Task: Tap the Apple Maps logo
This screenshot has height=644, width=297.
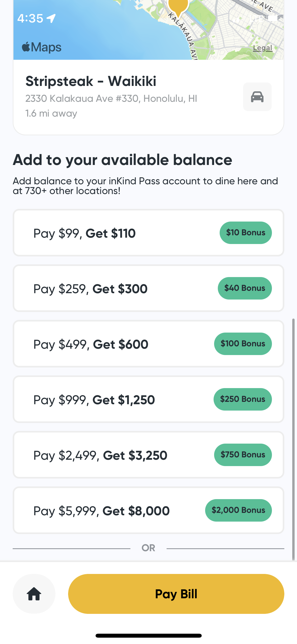Action: click(42, 47)
